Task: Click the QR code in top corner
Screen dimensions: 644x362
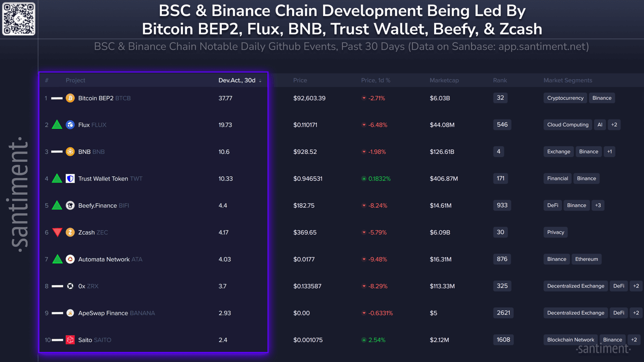Action: [19, 19]
